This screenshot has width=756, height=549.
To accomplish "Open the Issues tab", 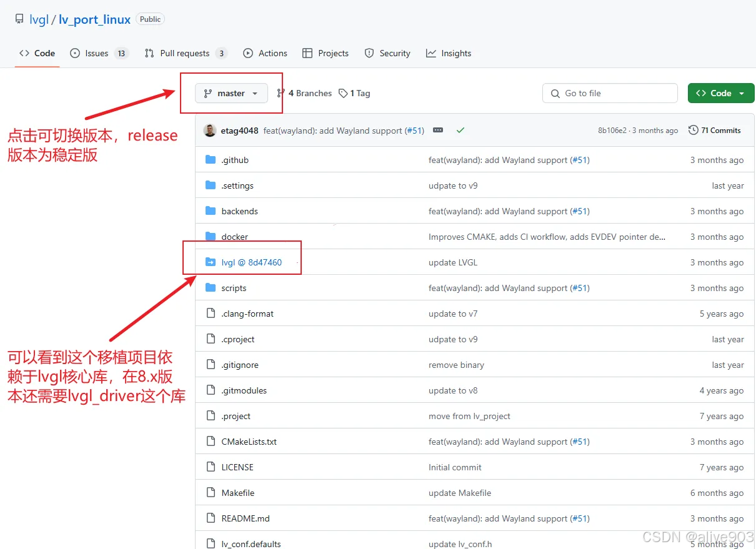I will pyautogui.click(x=99, y=53).
